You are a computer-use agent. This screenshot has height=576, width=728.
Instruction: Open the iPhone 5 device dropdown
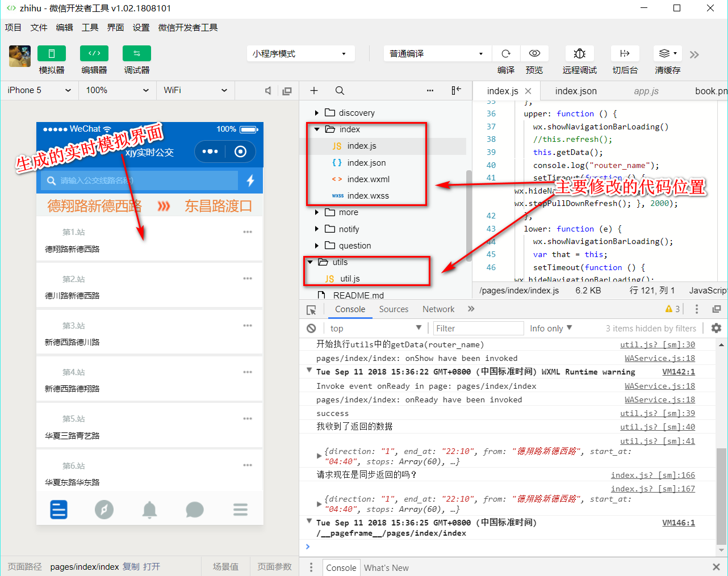click(39, 90)
